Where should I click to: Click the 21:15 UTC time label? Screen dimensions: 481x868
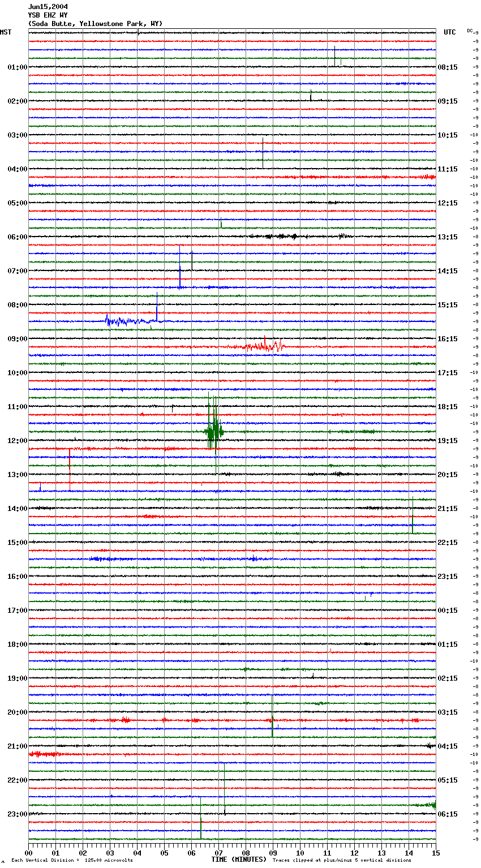[x=448, y=509]
